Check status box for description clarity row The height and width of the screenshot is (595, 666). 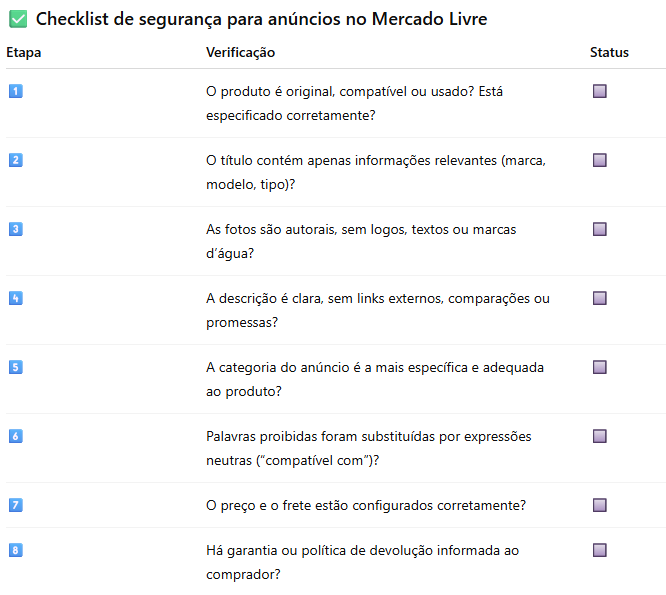point(600,298)
